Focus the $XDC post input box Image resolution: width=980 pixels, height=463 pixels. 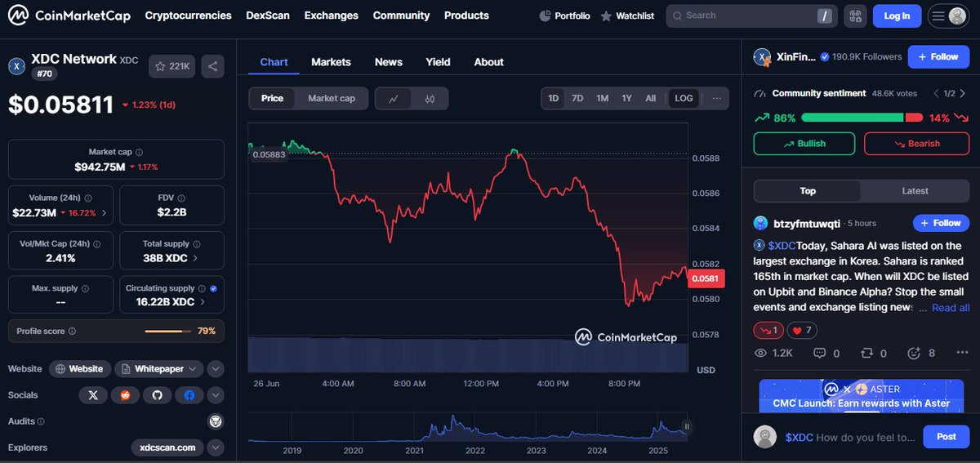(850, 437)
